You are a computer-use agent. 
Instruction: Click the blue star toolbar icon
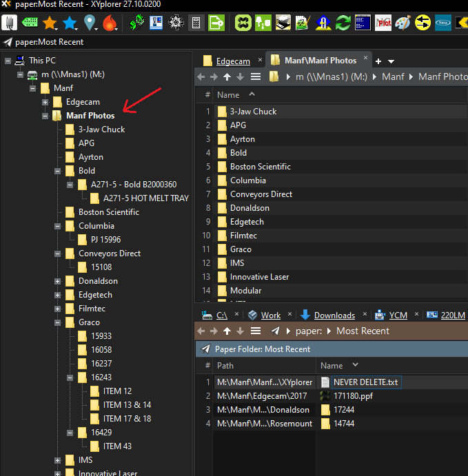70,23
